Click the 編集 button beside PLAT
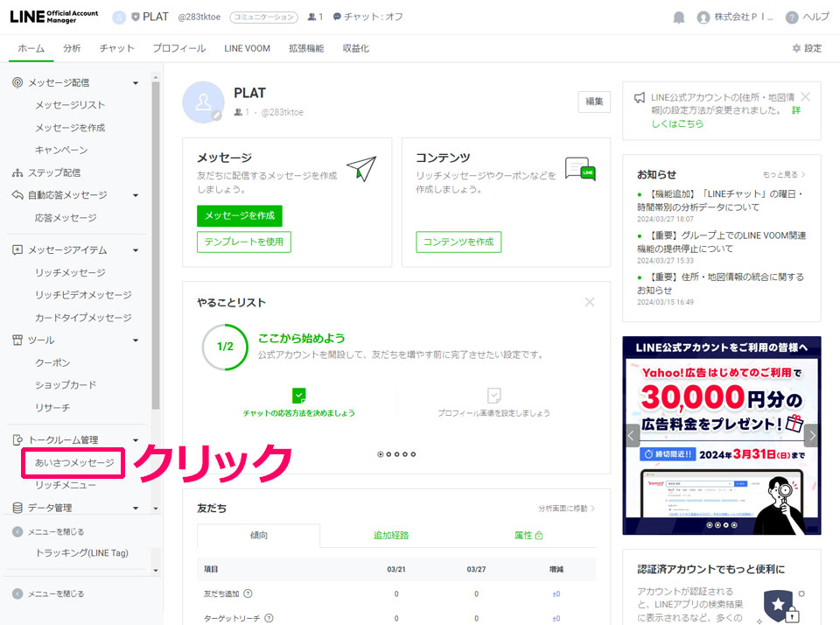This screenshot has height=625, width=840. pyautogui.click(x=594, y=102)
